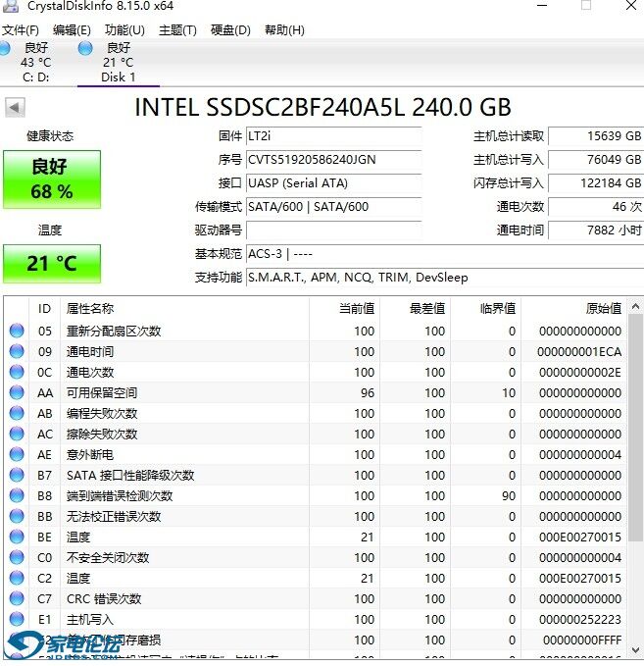
Task: Select the Disk 1 tab
Action: pyautogui.click(x=119, y=63)
